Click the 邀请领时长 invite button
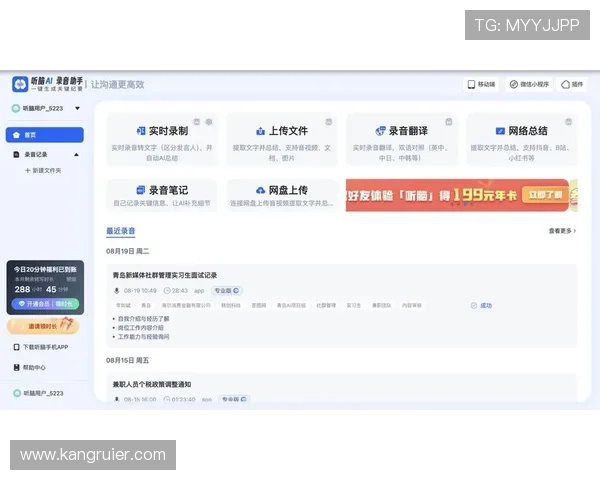 [43, 326]
